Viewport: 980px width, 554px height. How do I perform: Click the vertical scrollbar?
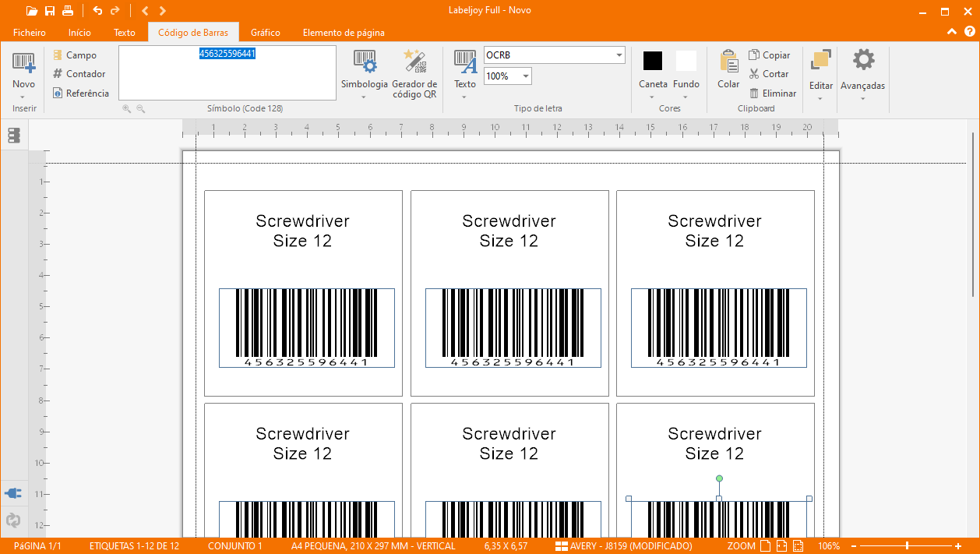coord(972,214)
